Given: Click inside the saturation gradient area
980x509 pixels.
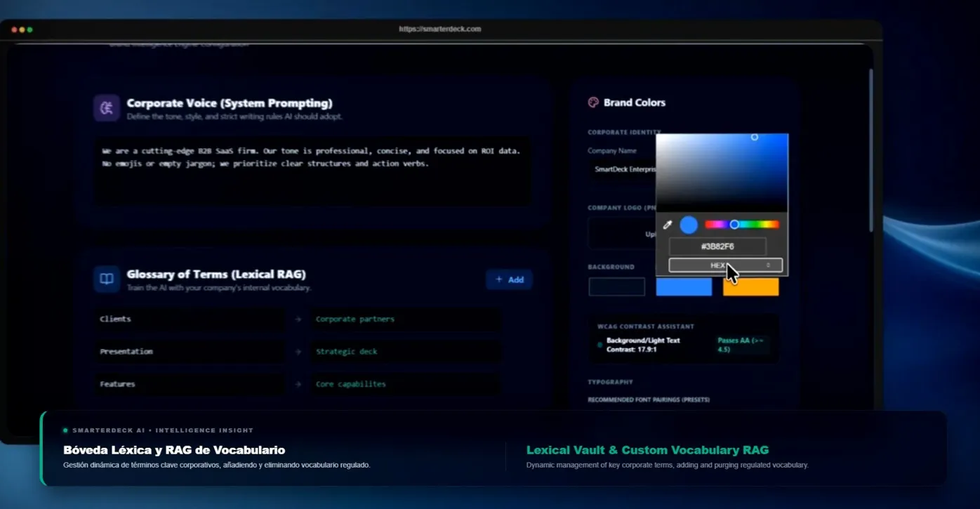Looking at the screenshot, I should tap(722, 172).
